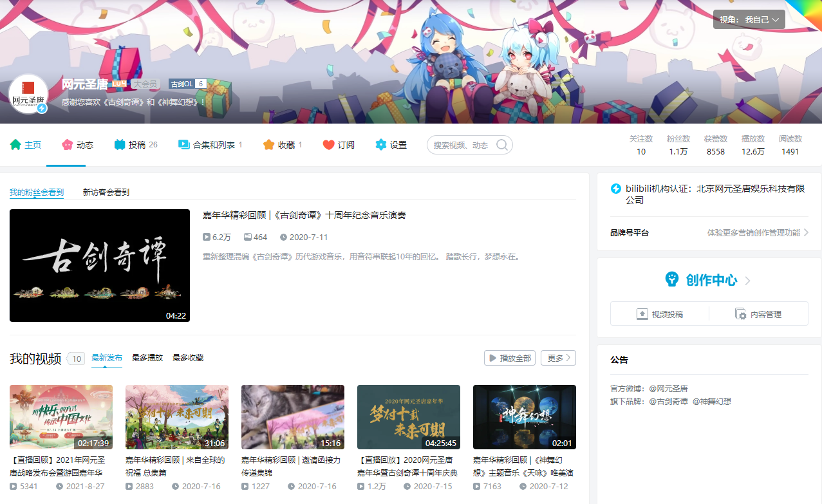Click the play count icon beside 7163

click(x=477, y=487)
